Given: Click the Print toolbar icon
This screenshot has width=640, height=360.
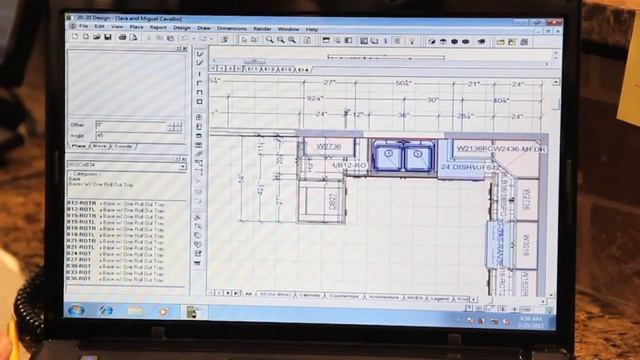Looking at the screenshot, I should (122, 38).
